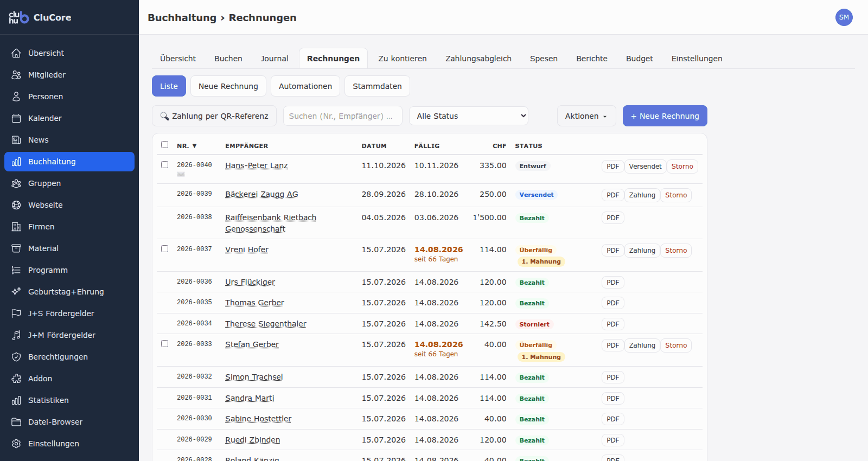The image size is (868, 461).
Task: Click the Datei-Browser folder icon
Action: coord(16,422)
